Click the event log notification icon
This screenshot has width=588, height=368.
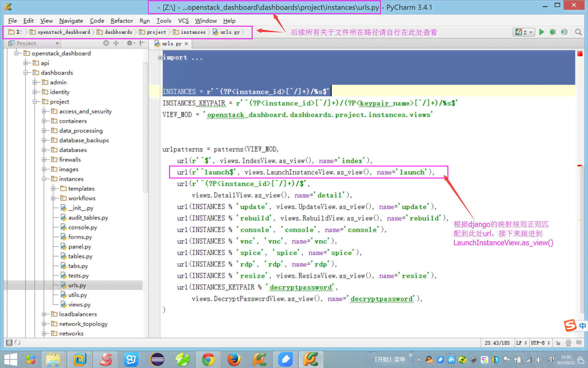[579, 343]
